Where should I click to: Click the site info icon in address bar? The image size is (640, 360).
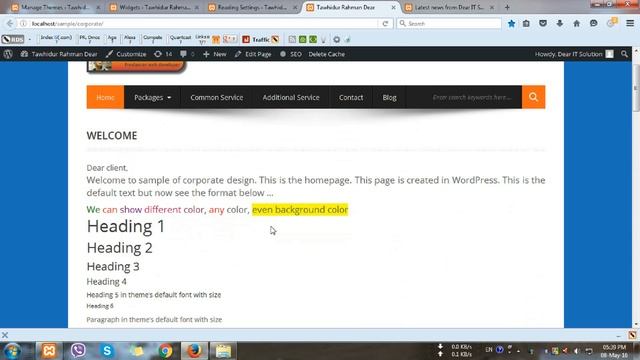[x=24, y=24]
